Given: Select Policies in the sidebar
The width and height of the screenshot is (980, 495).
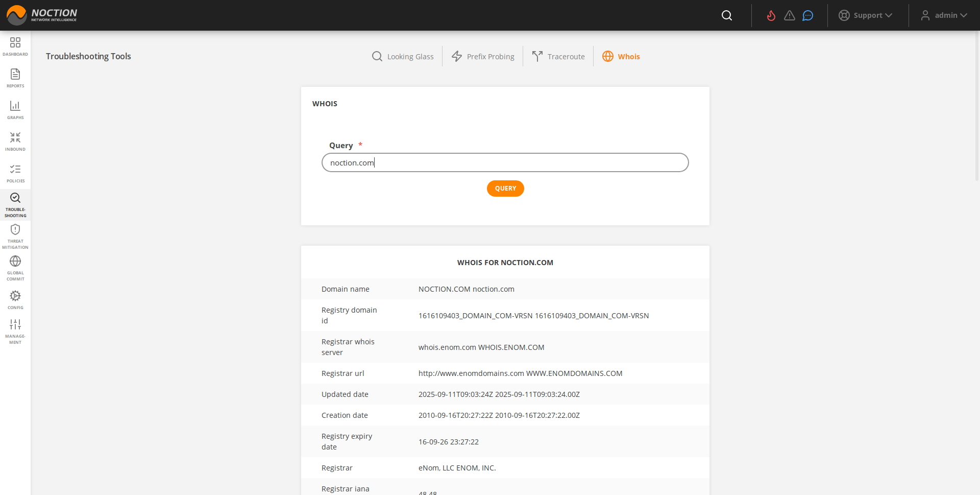Looking at the screenshot, I should pos(15,173).
